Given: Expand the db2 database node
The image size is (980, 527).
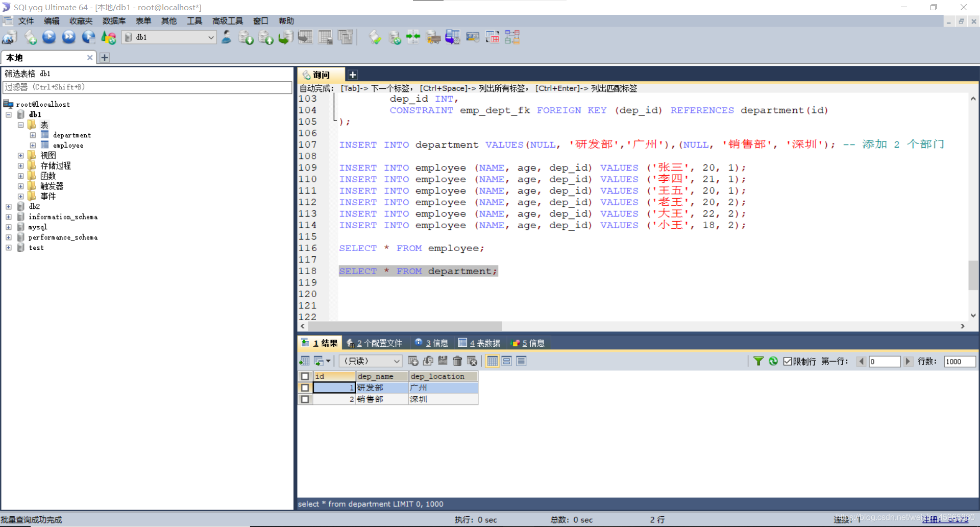Looking at the screenshot, I should point(9,206).
